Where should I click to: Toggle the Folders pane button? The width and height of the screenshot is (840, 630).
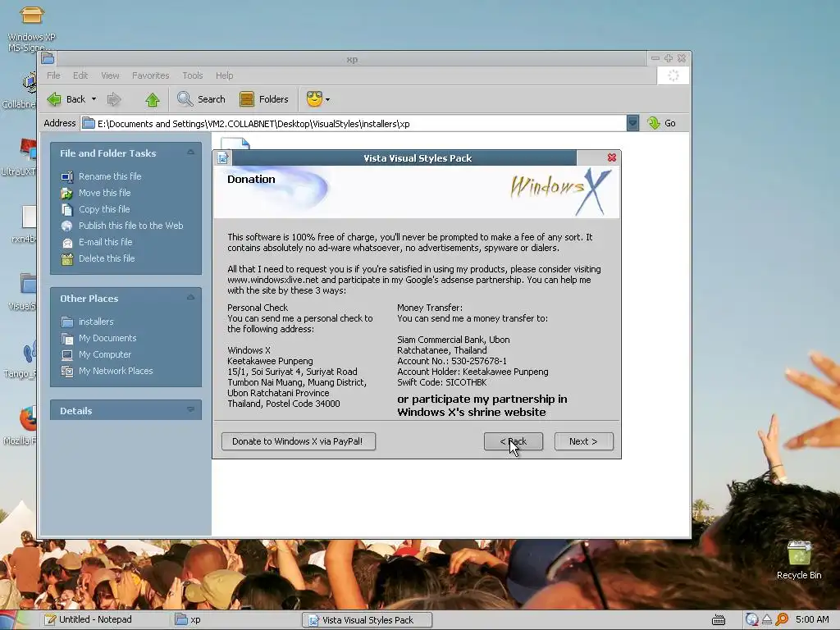click(x=263, y=99)
